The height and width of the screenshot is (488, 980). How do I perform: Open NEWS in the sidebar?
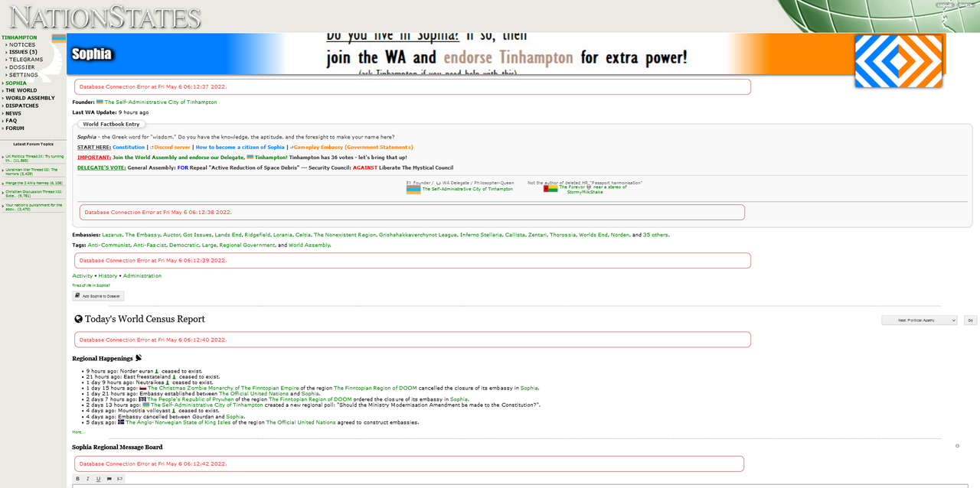(14, 113)
